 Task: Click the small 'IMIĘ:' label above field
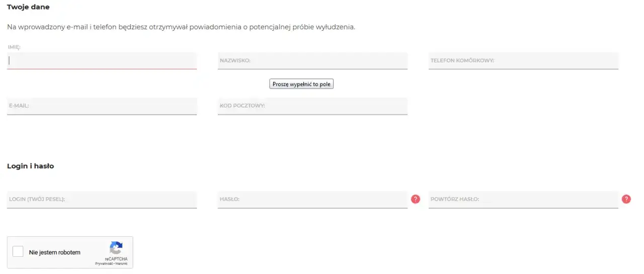14,47
